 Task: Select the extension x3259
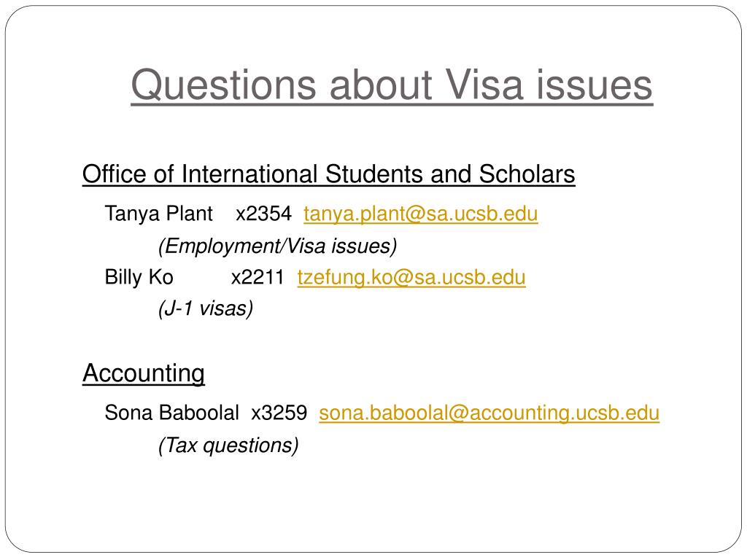pyautogui.click(x=279, y=413)
